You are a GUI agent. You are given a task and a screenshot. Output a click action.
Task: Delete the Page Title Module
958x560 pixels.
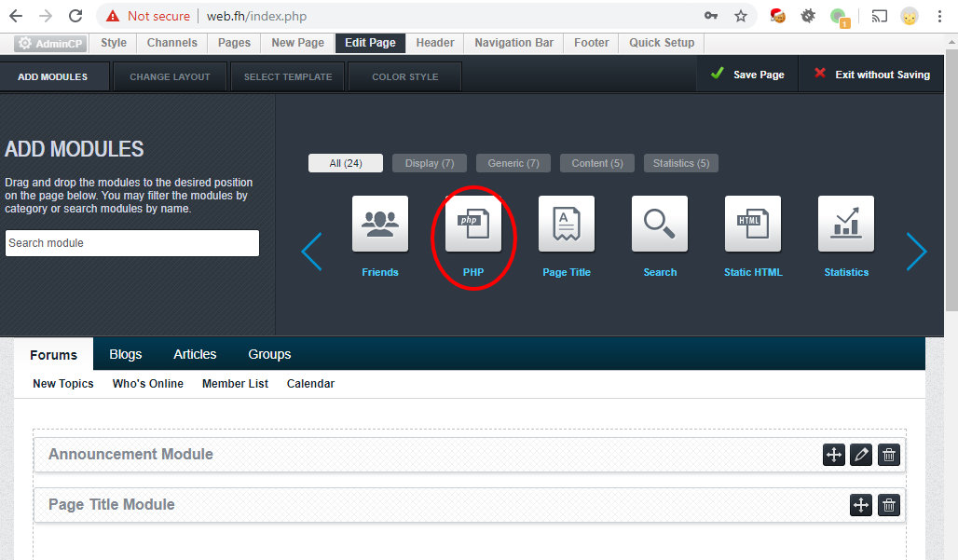tap(889, 505)
